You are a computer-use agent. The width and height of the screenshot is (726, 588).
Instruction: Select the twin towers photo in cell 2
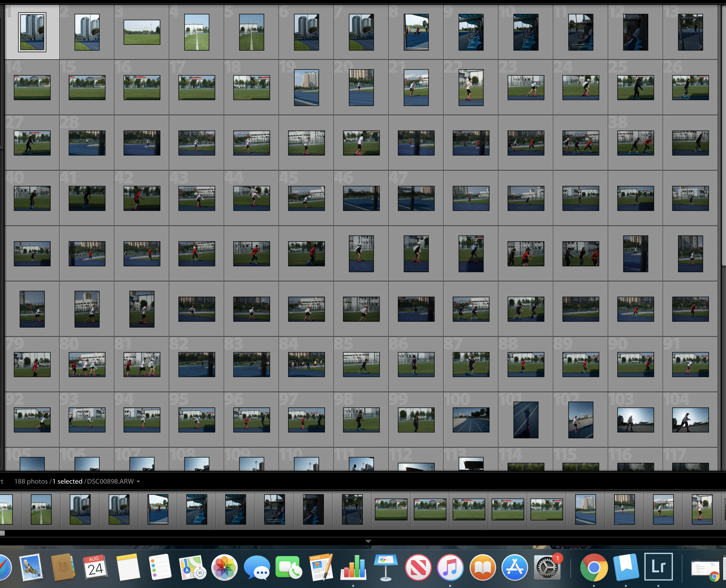[87, 32]
